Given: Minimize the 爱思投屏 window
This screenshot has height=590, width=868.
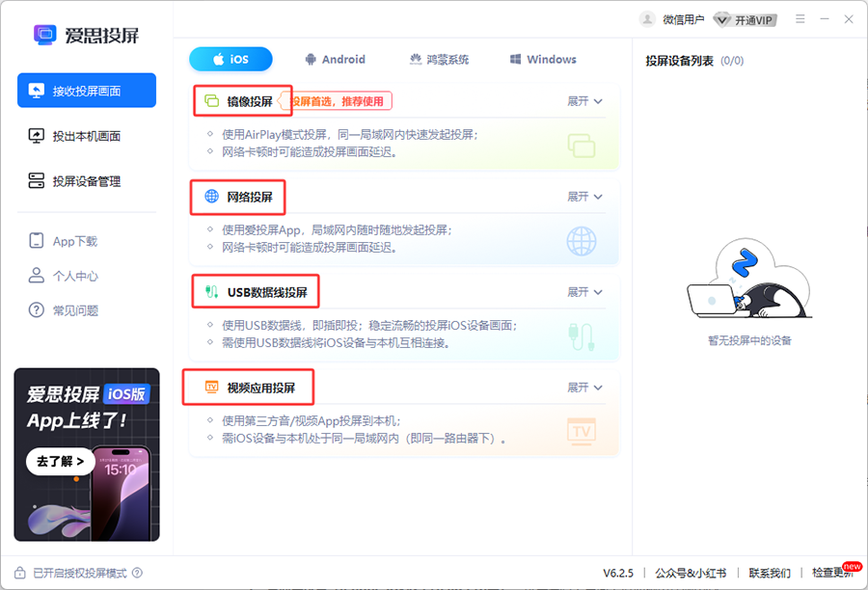Looking at the screenshot, I should pos(825,19).
